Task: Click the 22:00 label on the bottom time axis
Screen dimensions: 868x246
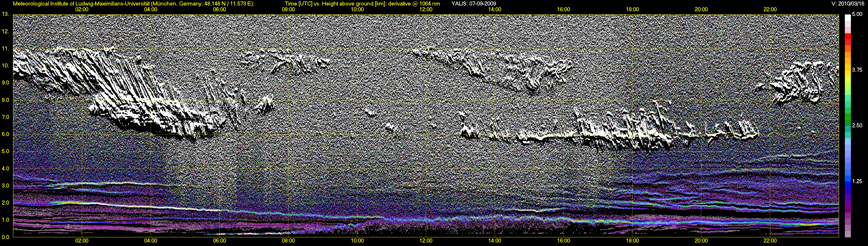Action: [x=770, y=241]
